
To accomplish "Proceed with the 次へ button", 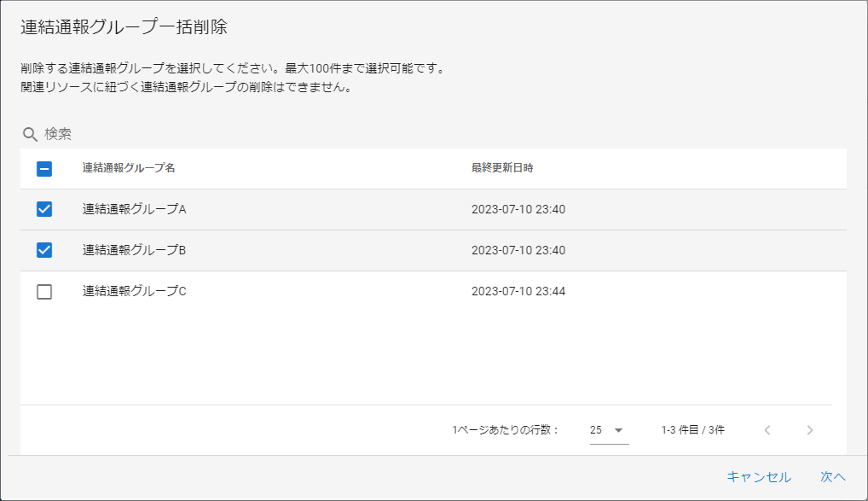I will coord(832,477).
